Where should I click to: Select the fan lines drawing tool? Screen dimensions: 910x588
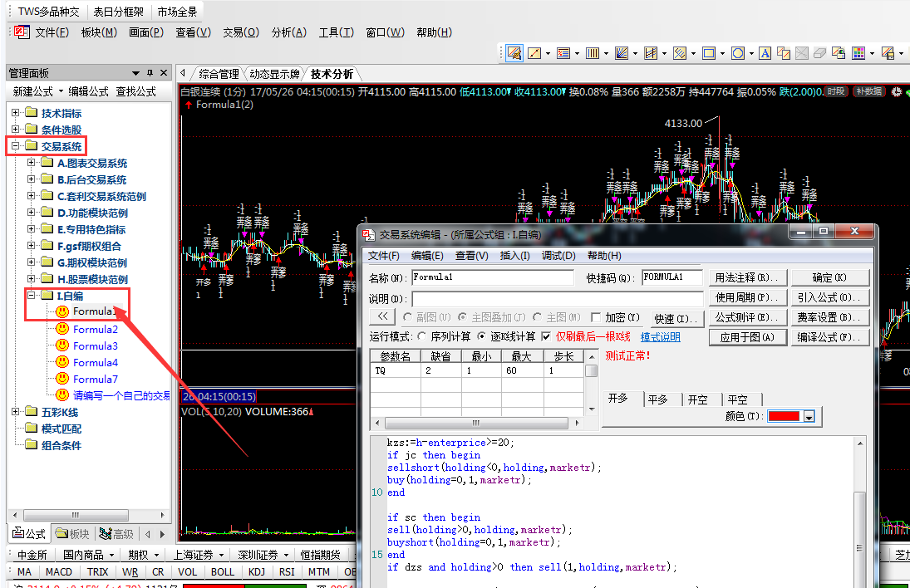tap(622, 53)
